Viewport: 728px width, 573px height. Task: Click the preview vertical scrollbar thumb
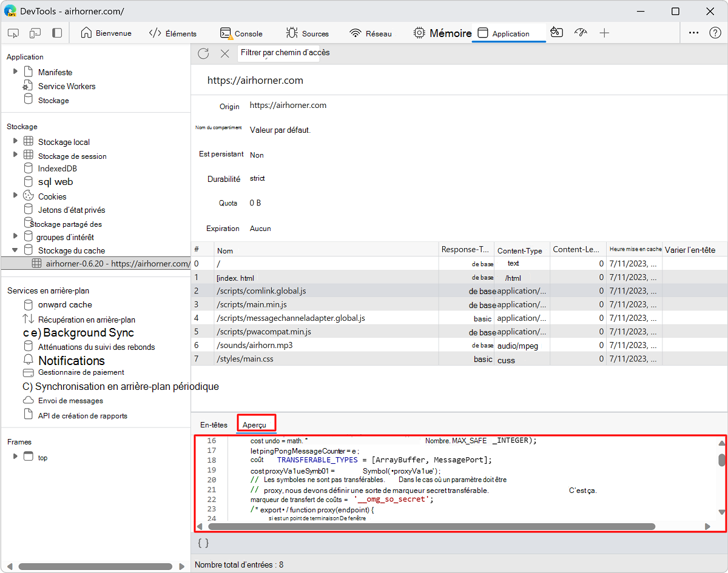[x=721, y=460]
